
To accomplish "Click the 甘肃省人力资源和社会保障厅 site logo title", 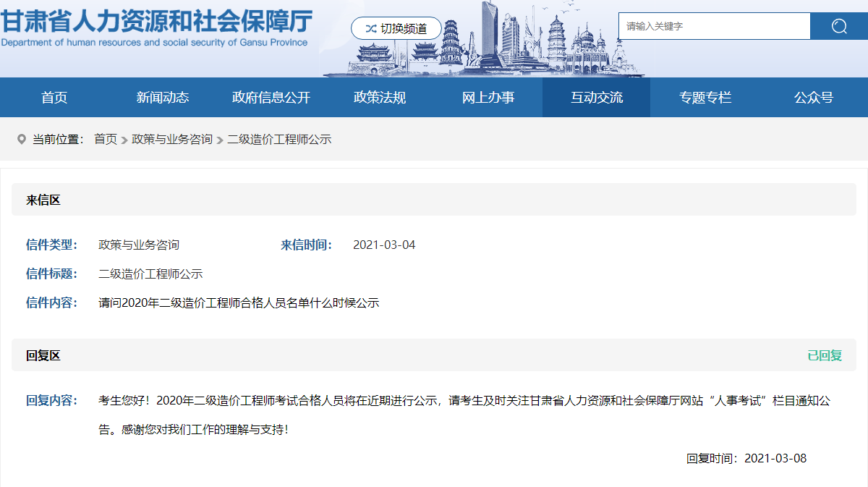I will coord(156,22).
